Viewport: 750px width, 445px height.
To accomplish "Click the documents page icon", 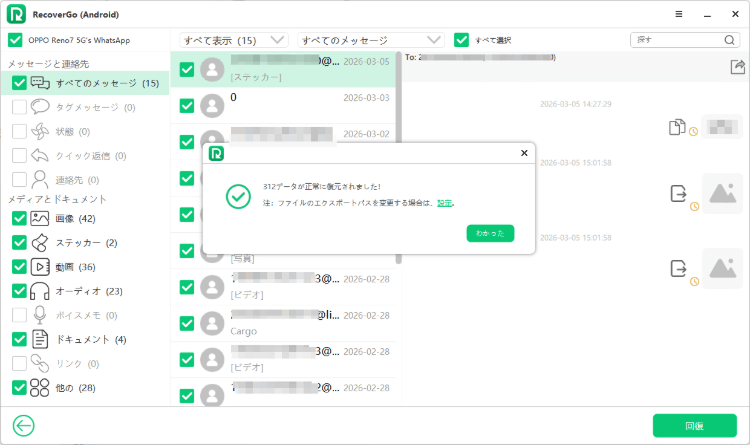I will tap(40, 339).
